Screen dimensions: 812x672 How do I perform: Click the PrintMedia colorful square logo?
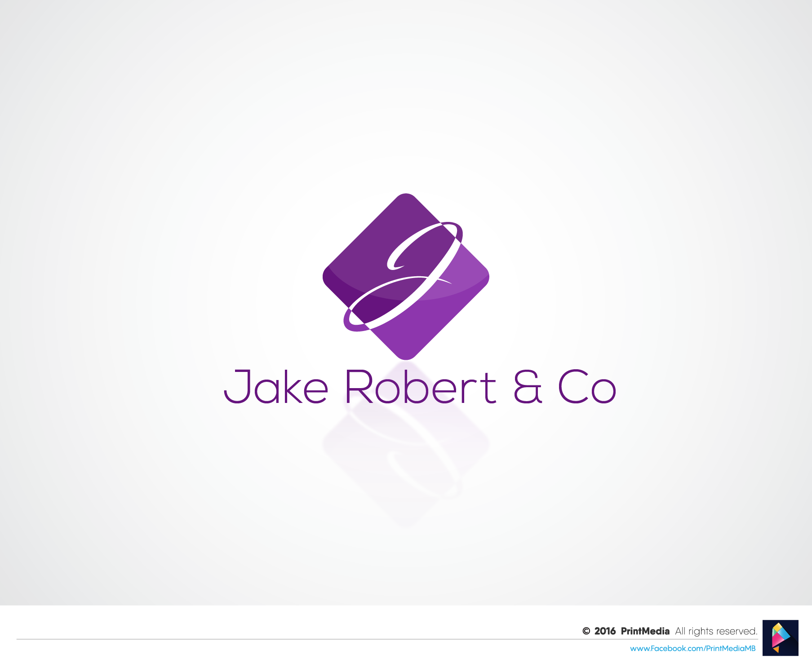click(780, 638)
